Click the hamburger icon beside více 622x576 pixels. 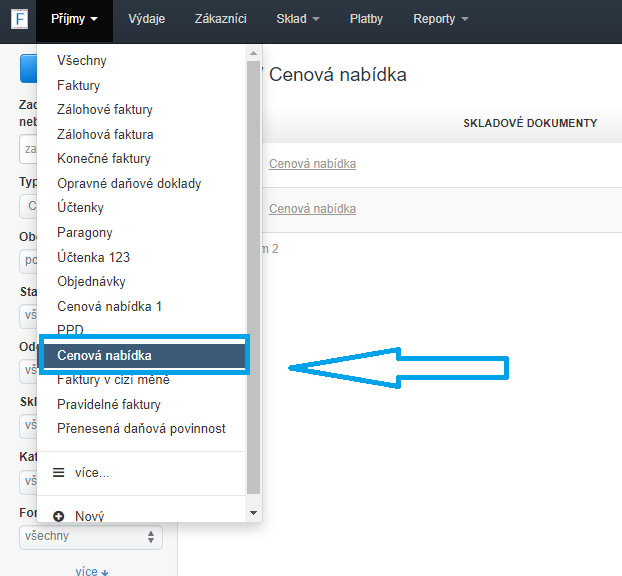coord(59,472)
